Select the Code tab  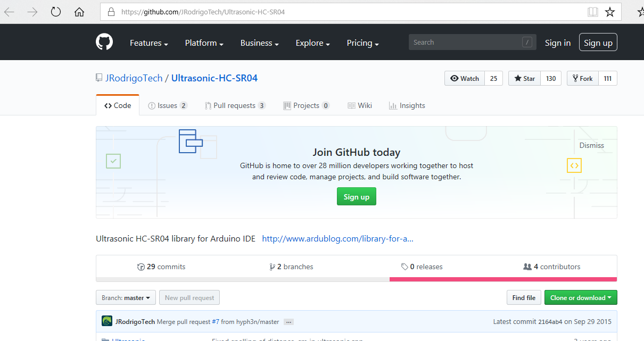118,105
